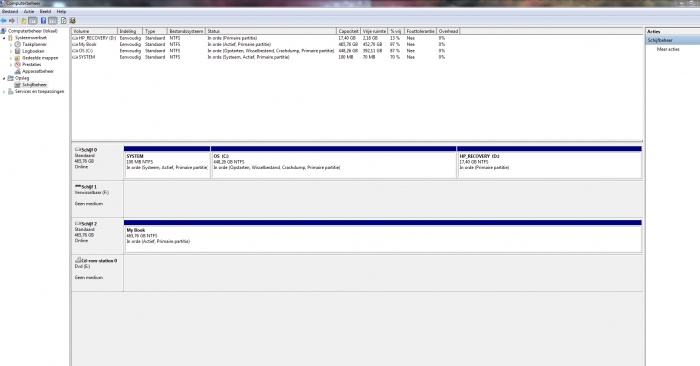The width and height of the screenshot is (700, 366).
Task: Select the My Book volume row
Action: tap(259, 45)
